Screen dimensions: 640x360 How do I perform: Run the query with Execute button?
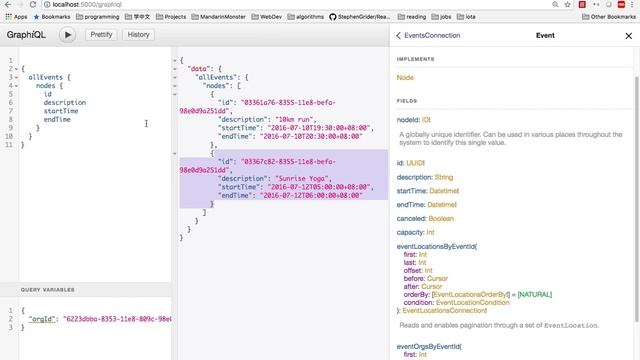[x=67, y=35]
